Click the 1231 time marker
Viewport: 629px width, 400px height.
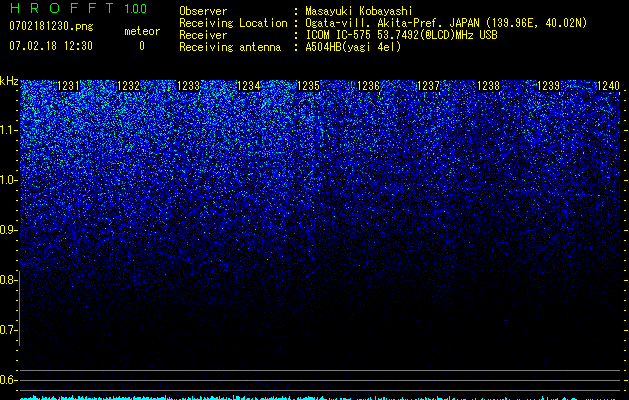69,86
